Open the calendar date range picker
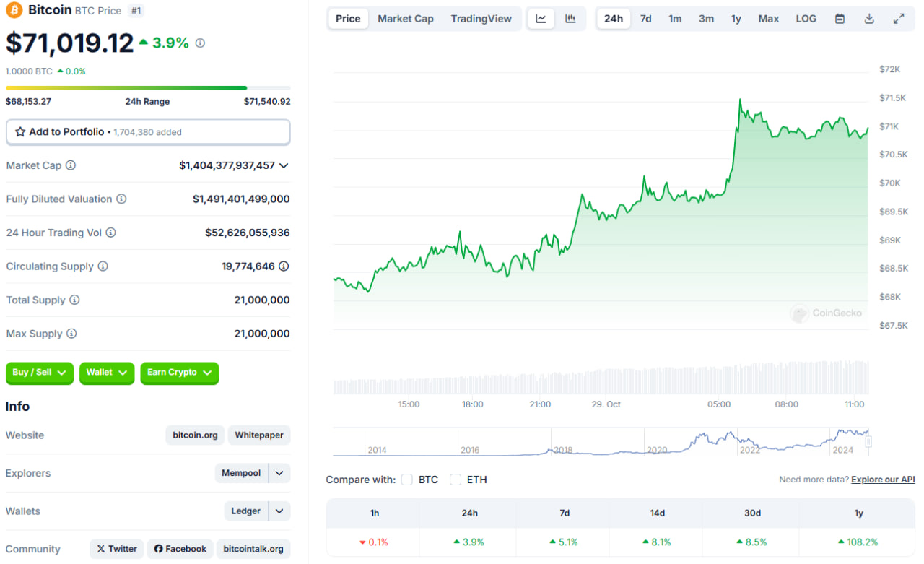924x564 pixels. pyautogui.click(x=840, y=19)
